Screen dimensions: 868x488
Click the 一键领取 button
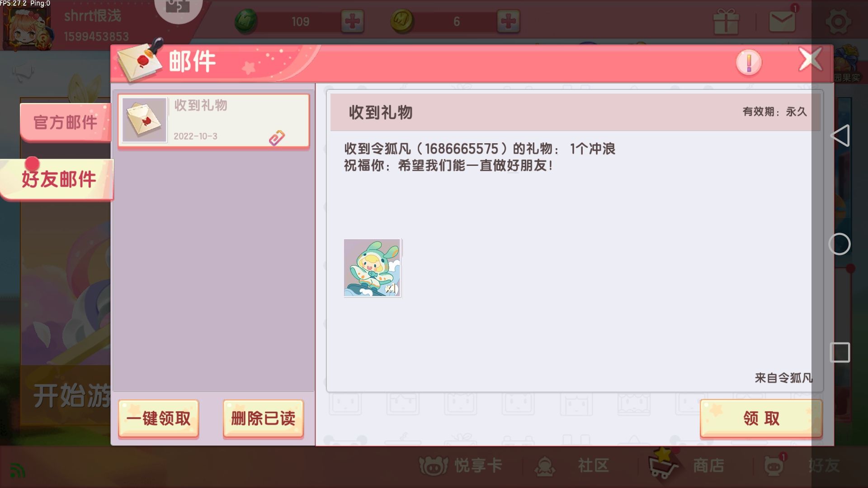point(159,418)
